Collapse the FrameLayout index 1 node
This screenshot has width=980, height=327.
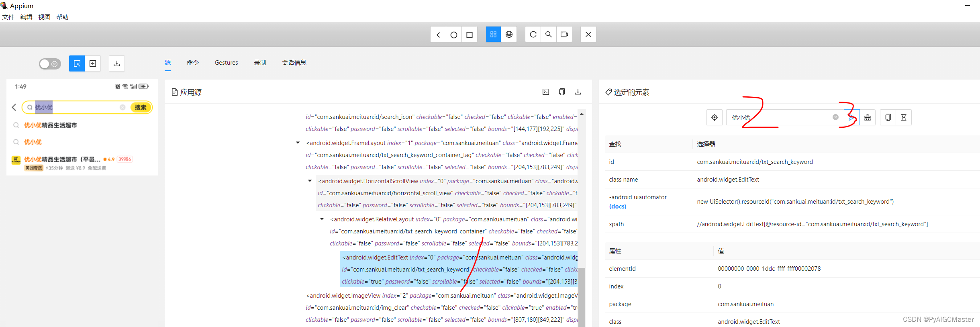(298, 143)
